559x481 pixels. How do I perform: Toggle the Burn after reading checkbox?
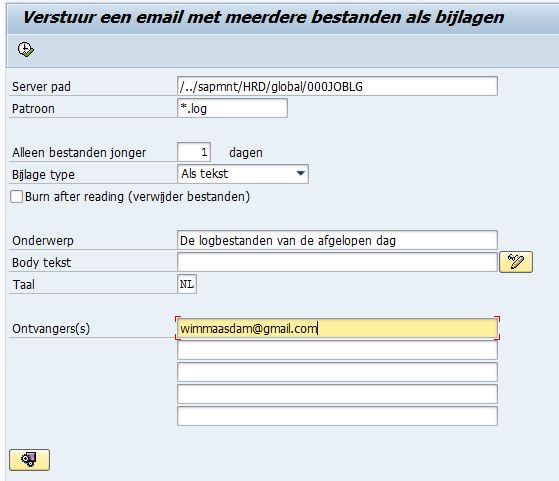pyautogui.click(x=16, y=196)
